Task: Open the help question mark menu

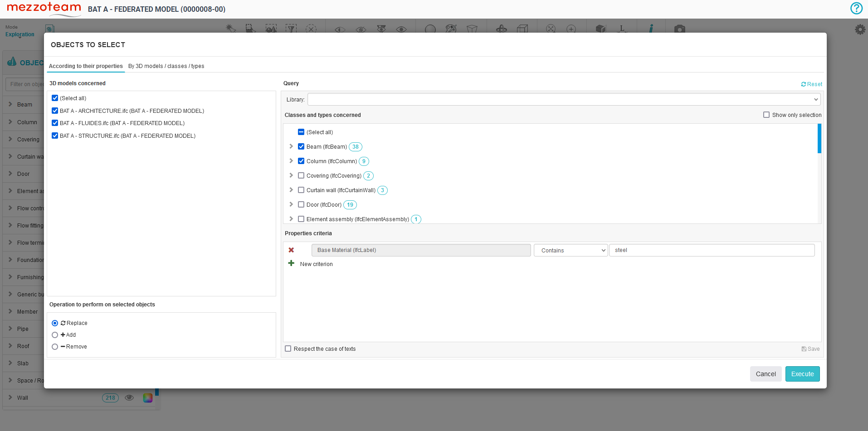Action: tap(856, 8)
